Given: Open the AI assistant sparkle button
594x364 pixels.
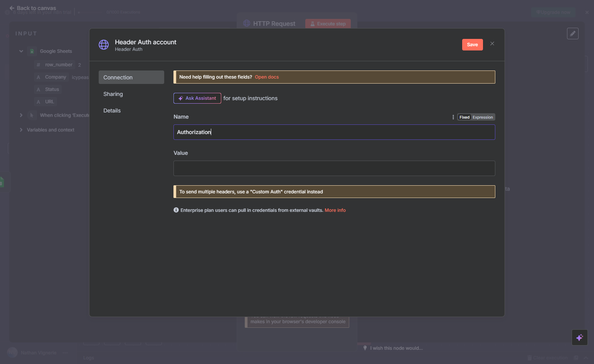Looking at the screenshot, I should (579, 337).
